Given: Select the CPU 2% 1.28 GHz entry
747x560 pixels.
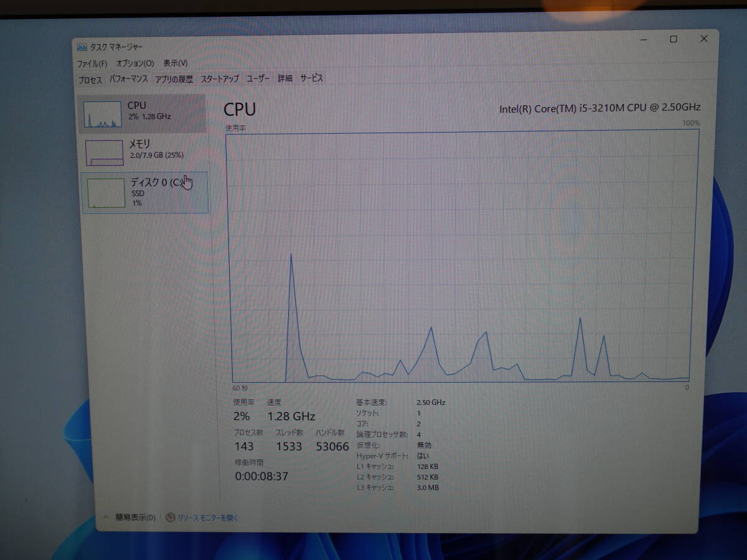Looking at the screenshot, I should click(x=142, y=113).
